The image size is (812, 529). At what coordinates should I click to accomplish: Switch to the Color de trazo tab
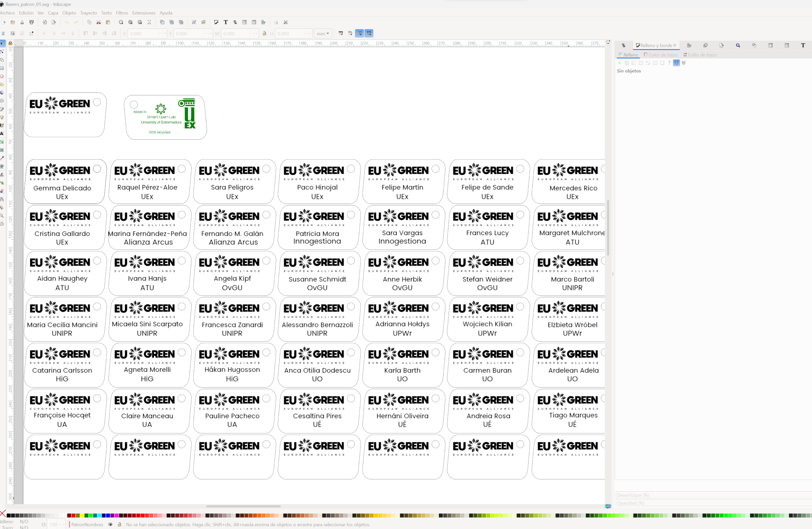coord(661,55)
